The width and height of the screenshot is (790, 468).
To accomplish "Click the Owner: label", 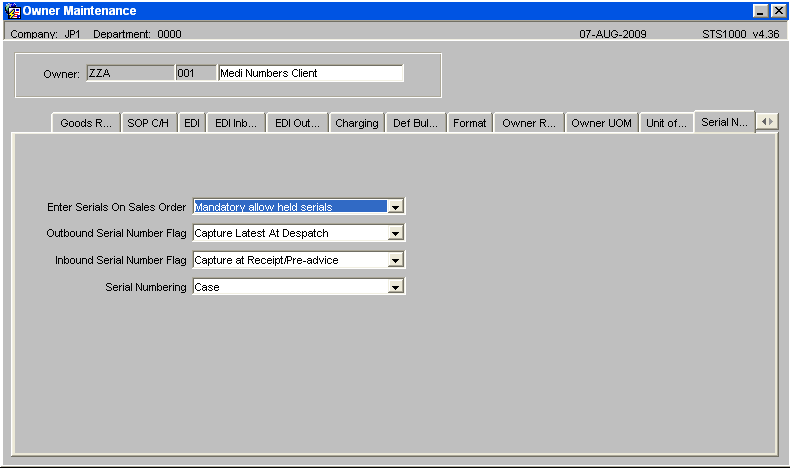I will 61,74.
